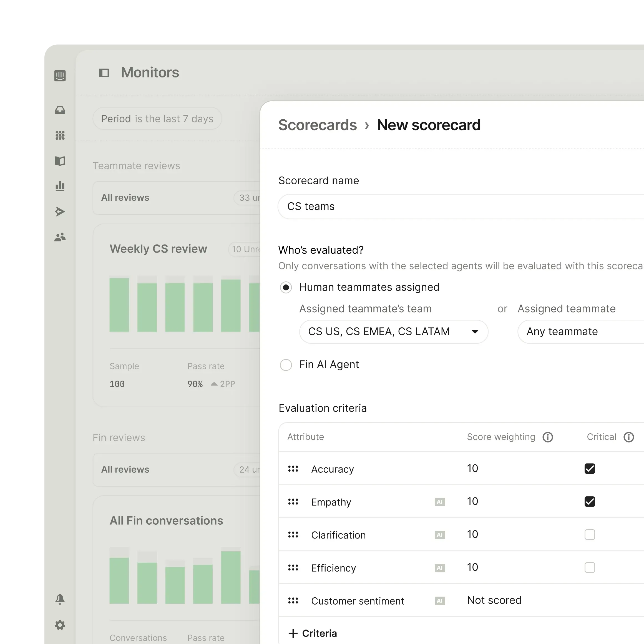This screenshot has height=644, width=644.
Task: Grab the drag handle for Efficiency row
Action: [x=293, y=567]
